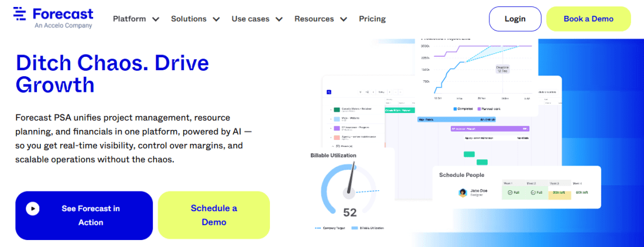
Task: Click the Billable Utilization card title
Action: pos(333,156)
